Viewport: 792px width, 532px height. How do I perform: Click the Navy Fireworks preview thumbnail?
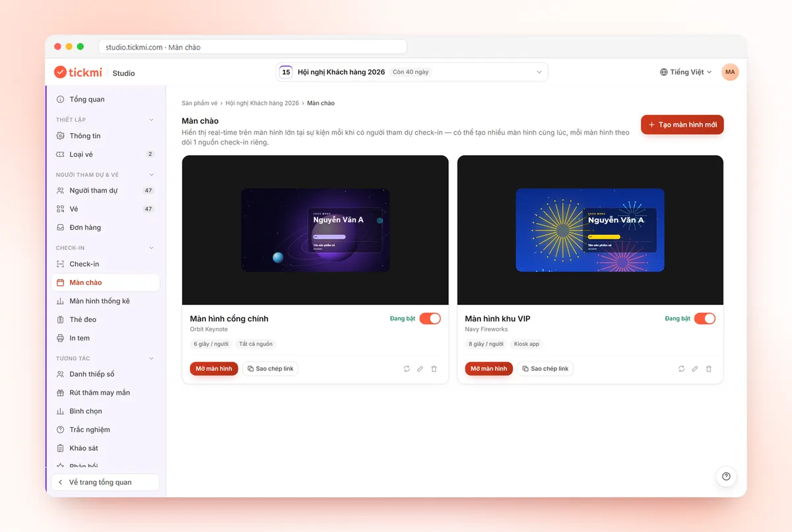coord(590,230)
